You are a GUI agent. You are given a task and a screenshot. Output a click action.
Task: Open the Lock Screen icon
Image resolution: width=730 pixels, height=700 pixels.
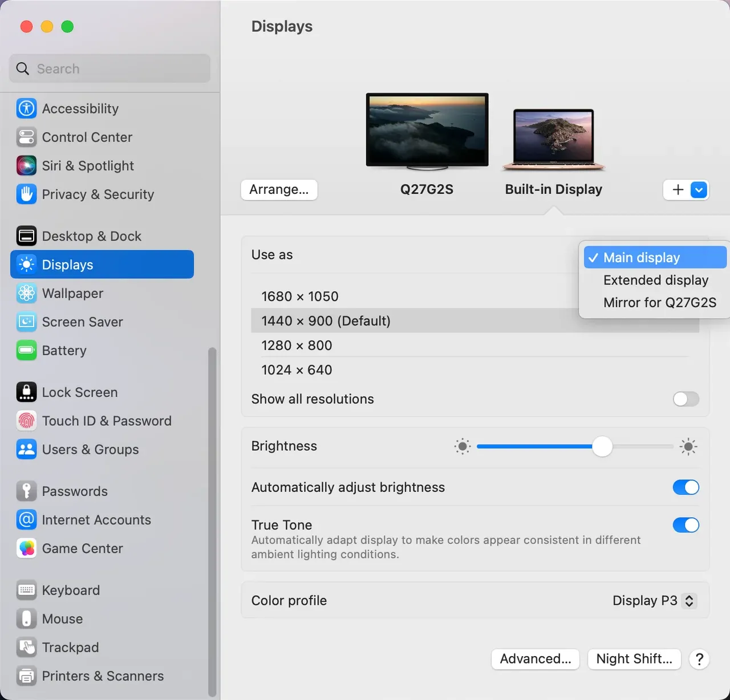click(x=26, y=392)
